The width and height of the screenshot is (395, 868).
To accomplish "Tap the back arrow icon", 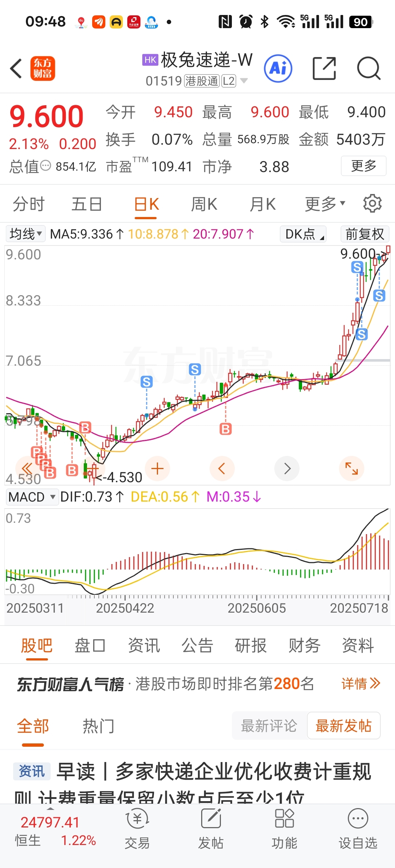I will (16, 68).
